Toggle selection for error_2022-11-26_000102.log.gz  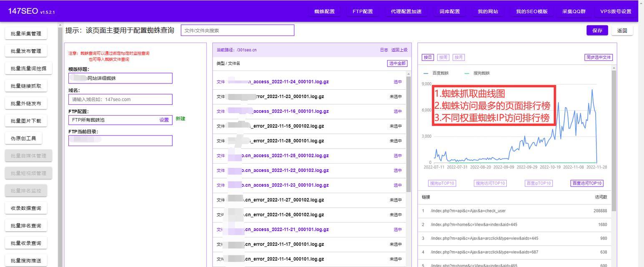(x=396, y=215)
